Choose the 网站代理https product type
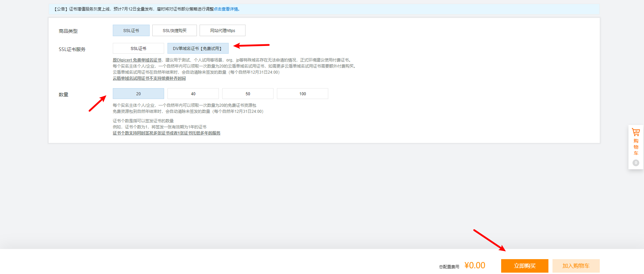 222,30
